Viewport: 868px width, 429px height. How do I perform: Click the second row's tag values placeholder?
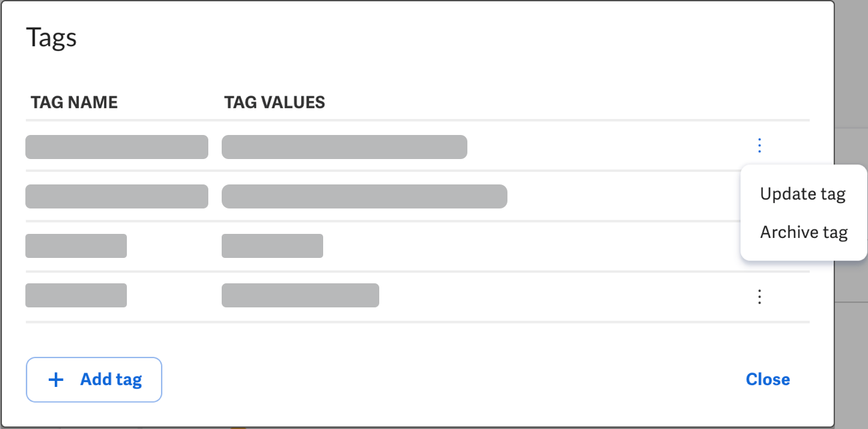coord(365,196)
